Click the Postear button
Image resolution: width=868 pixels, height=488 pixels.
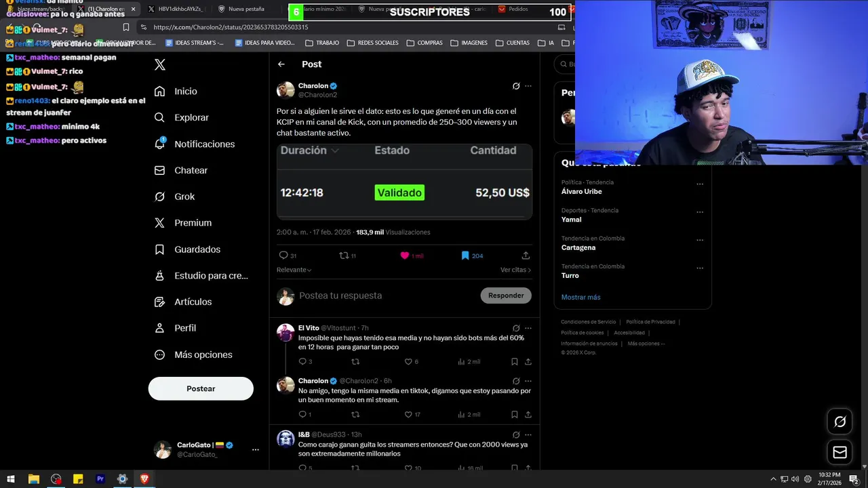coord(201,388)
